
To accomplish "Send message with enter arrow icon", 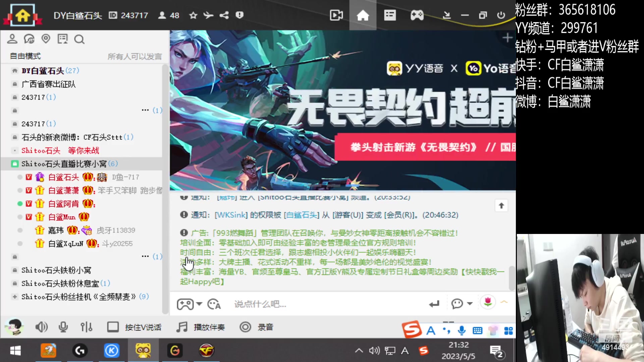I will point(434,304).
